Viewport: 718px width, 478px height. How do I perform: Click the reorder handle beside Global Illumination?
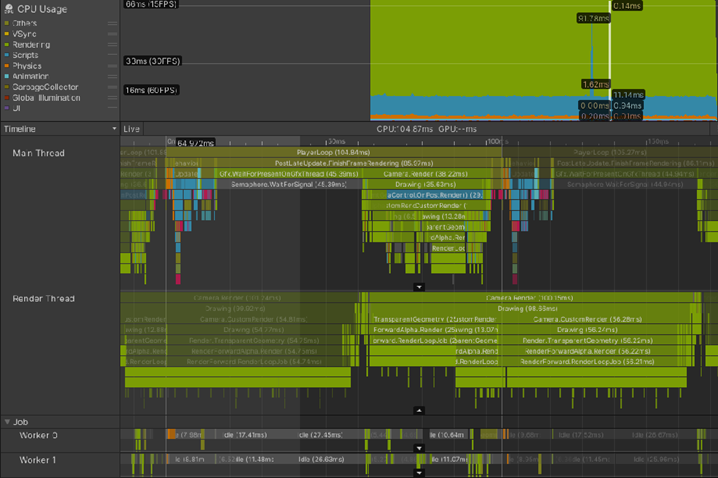point(112,98)
